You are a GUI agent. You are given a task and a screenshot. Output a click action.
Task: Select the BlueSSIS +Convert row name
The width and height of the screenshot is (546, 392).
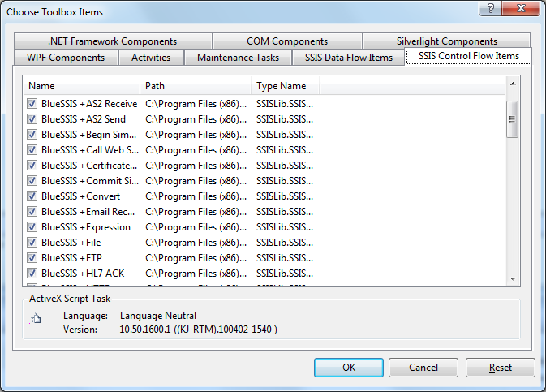pos(81,196)
